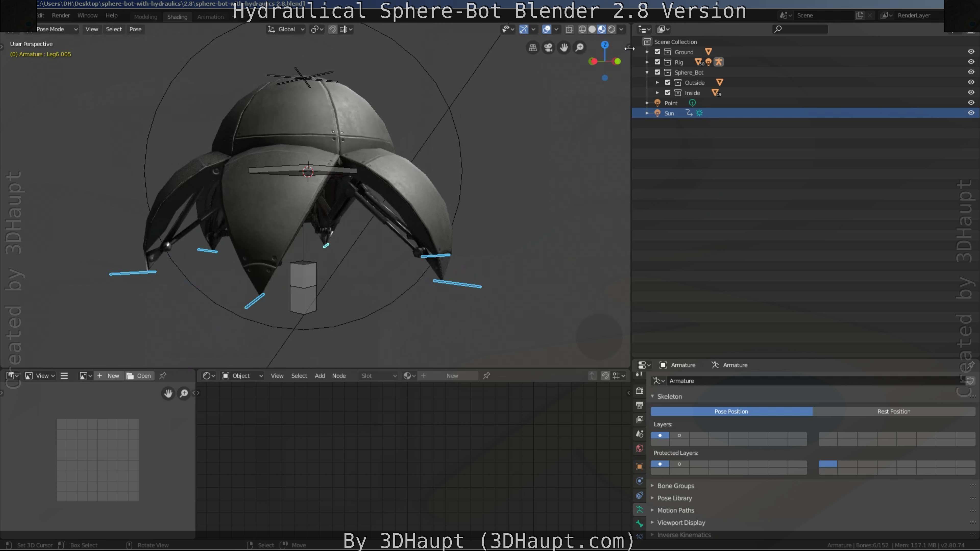The height and width of the screenshot is (551, 980).
Task: Click New image button in image editor
Action: 108,376
